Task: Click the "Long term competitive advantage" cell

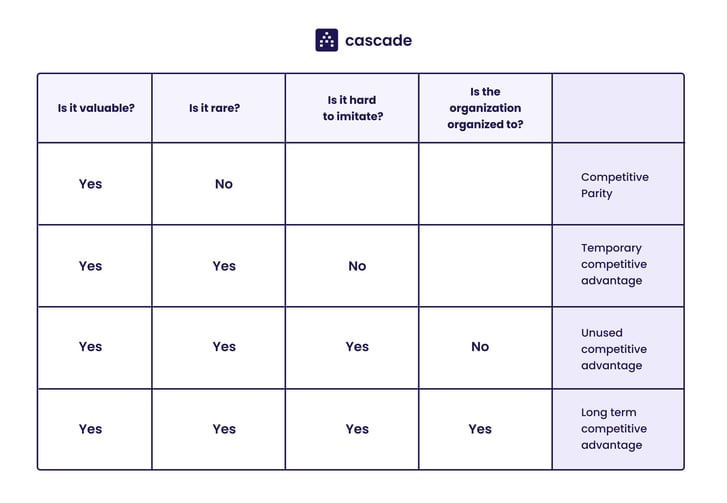Action: pyautogui.click(x=614, y=429)
